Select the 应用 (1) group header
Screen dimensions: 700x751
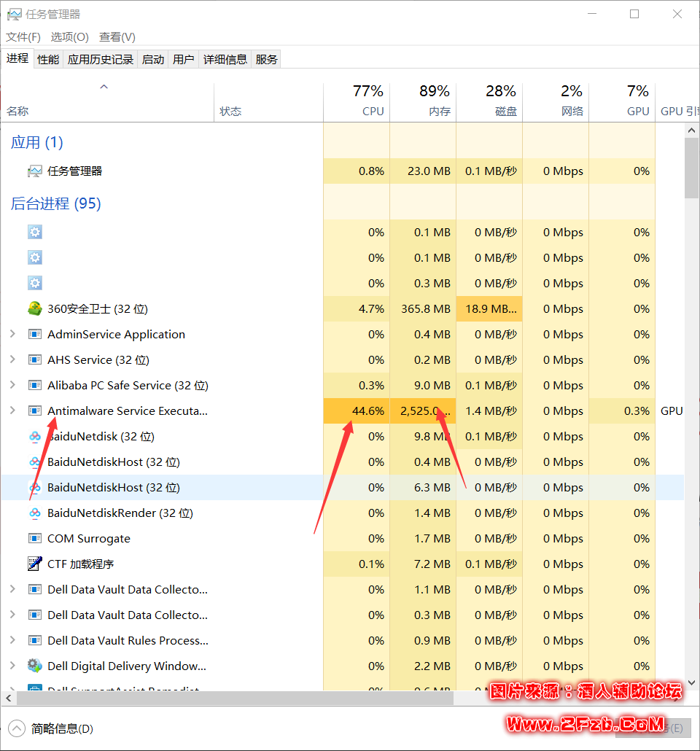37,142
